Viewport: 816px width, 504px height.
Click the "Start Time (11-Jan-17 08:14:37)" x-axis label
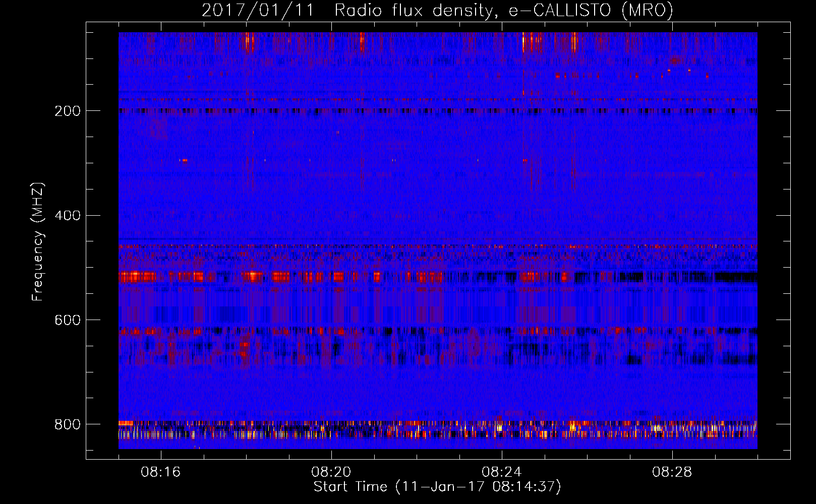pos(437,487)
